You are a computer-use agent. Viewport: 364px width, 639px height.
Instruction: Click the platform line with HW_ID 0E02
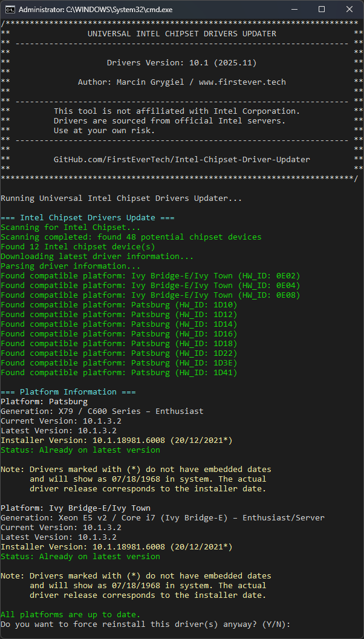(x=151, y=275)
